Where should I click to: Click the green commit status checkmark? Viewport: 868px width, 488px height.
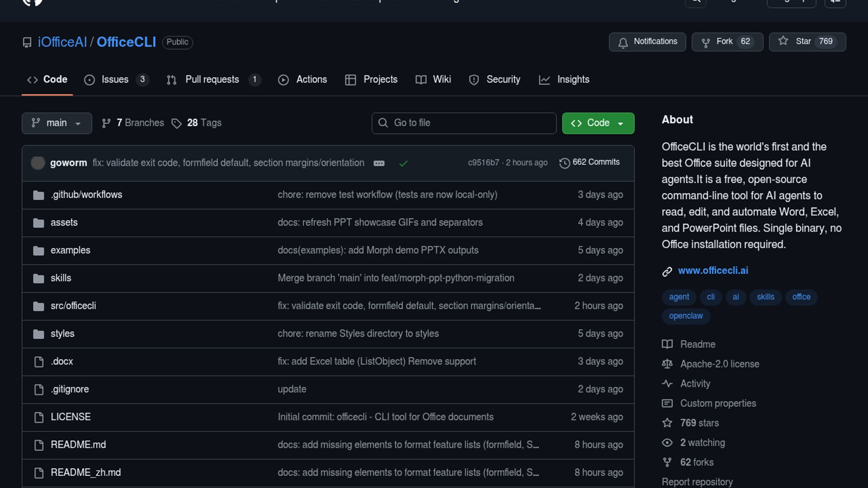tap(403, 163)
